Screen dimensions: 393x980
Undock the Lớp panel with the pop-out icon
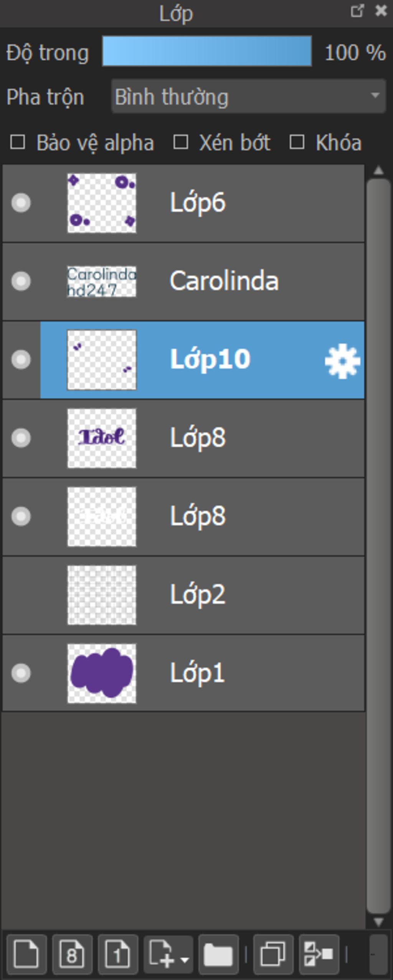point(357,10)
